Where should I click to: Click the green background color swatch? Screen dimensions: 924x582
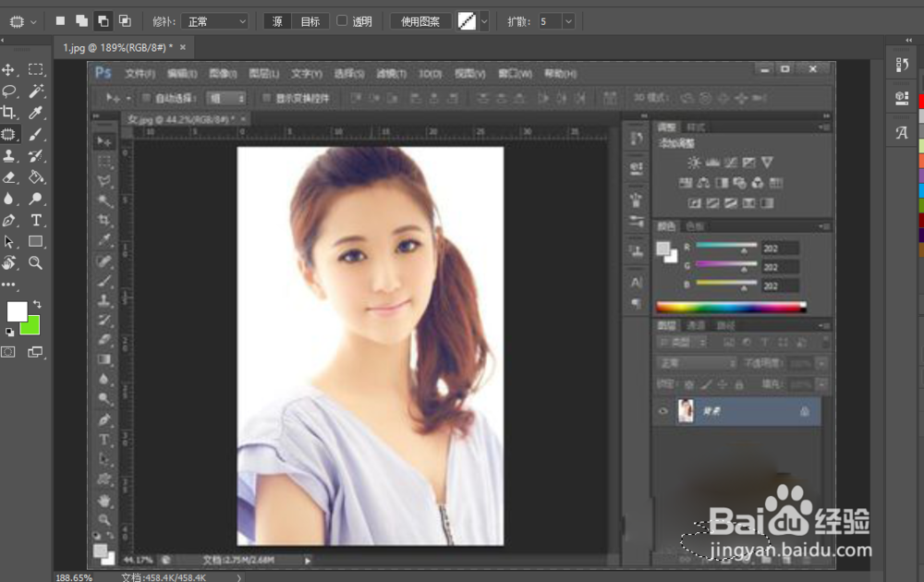(x=31, y=327)
